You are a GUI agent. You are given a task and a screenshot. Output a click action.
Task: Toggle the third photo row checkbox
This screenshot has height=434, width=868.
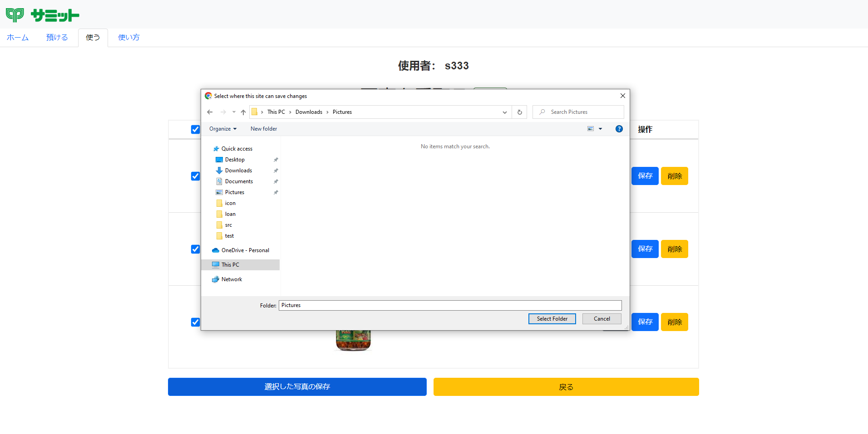coord(195,322)
